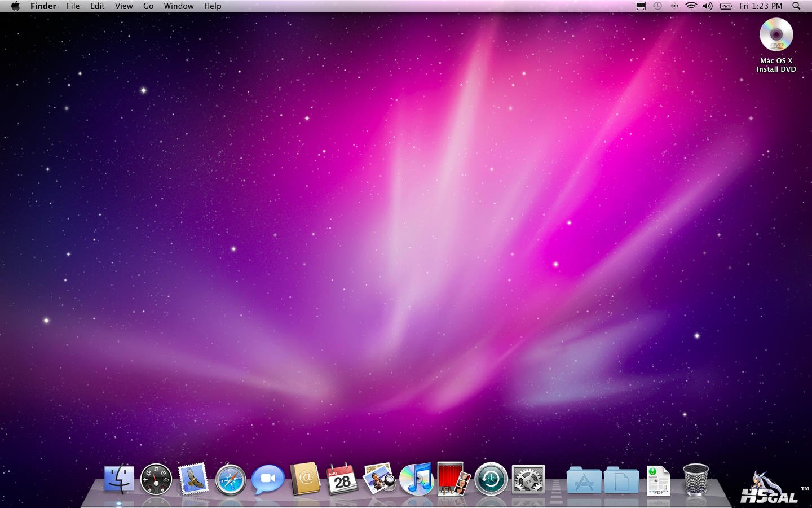Open the volume control in menu bar
This screenshot has height=508, width=812.
(708, 6)
